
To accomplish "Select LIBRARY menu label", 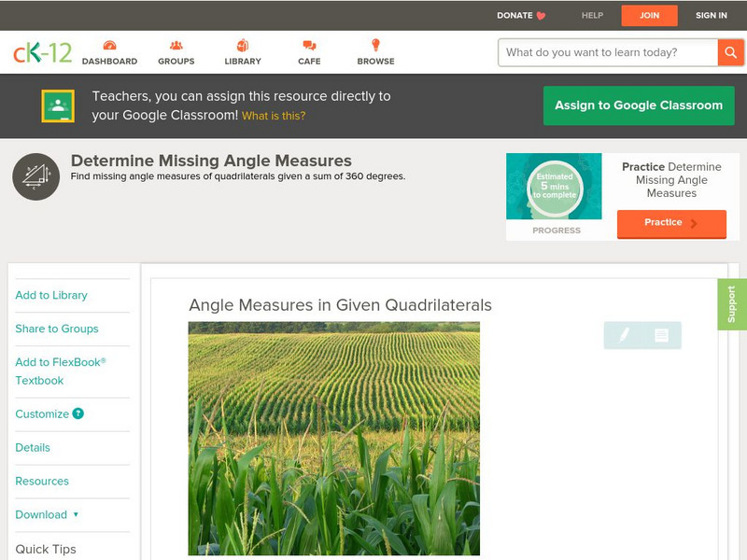I will (x=243, y=62).
